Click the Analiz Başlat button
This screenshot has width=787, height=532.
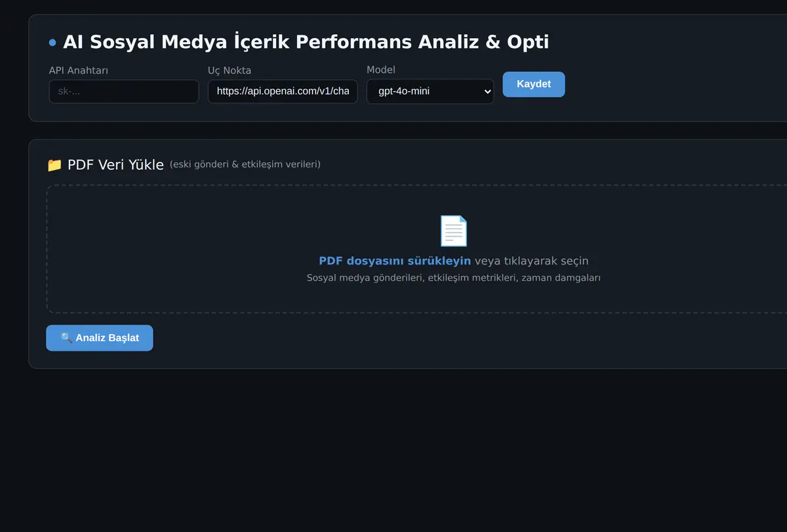click(x=100, y=338)
